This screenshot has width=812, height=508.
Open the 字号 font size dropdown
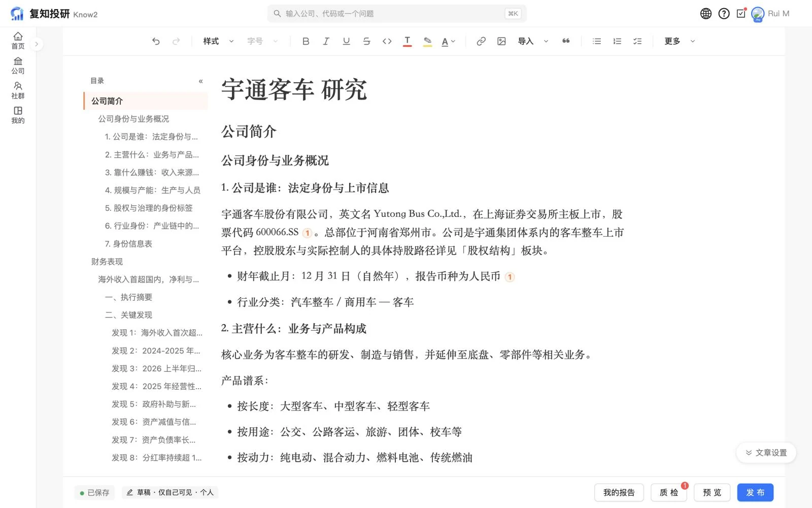pyautogui.click(x=262, y=41)
